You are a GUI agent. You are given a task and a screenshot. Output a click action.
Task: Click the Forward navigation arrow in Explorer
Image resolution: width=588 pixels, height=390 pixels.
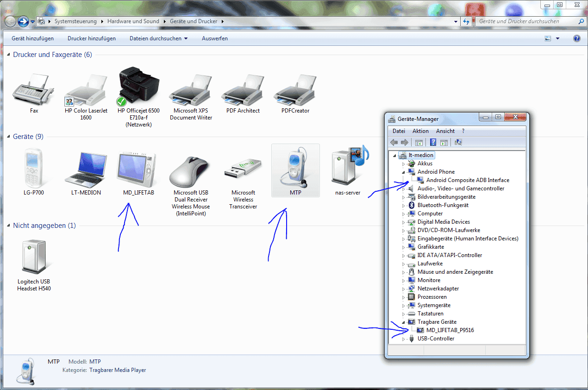[x=23, y=21]
